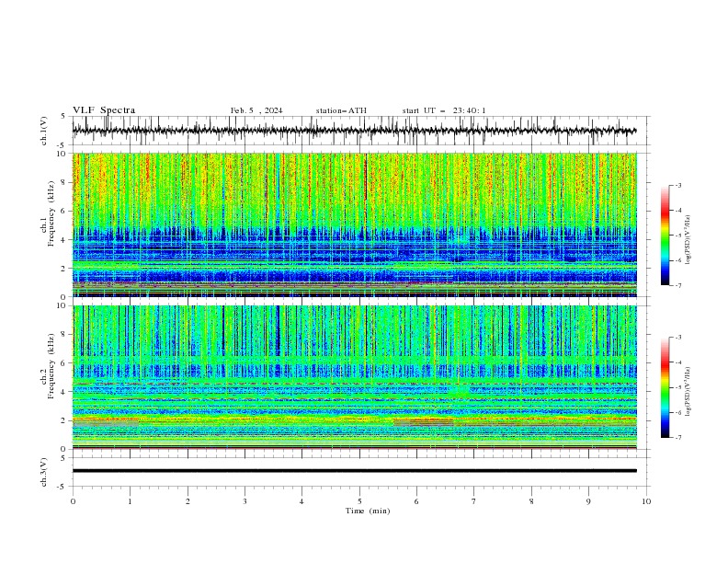Image resolution: width=728 pixels, height=563 pixels.
Task: Click time axis tick label "5"
Action: 359,501
